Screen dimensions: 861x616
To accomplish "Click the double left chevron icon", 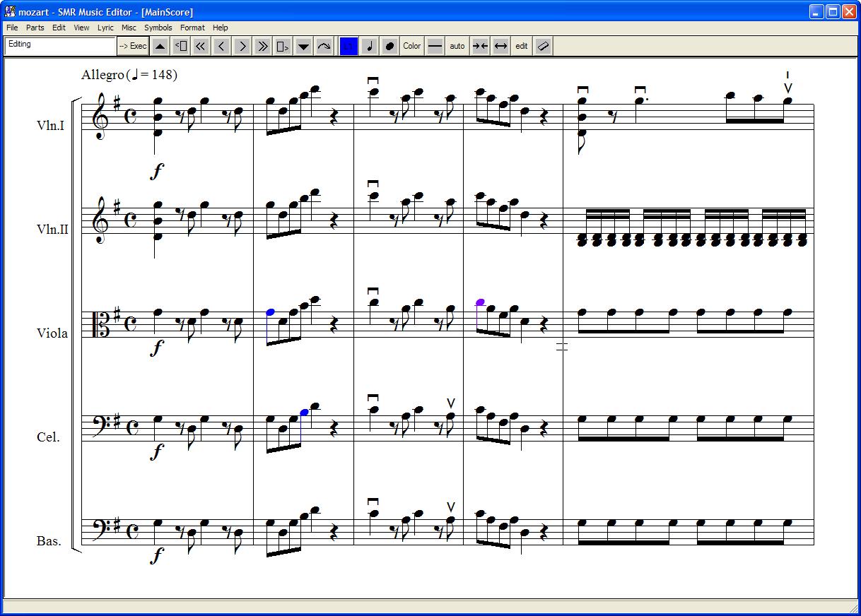I will pos(201,46).
